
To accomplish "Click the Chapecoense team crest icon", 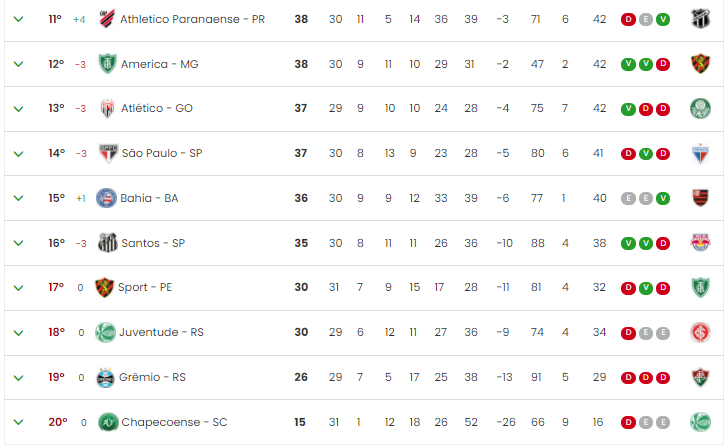I will (108, 422).
